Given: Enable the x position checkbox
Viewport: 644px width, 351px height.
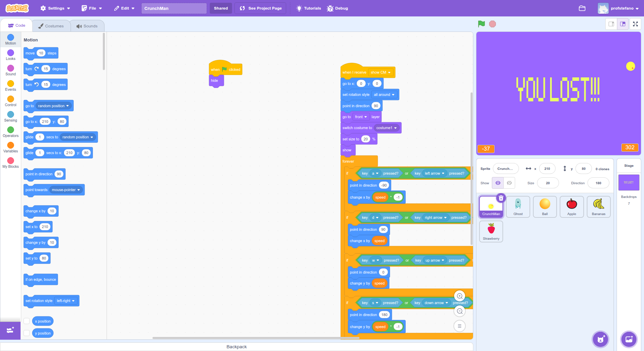Looking at the screenshot, I should coord(27,321).
